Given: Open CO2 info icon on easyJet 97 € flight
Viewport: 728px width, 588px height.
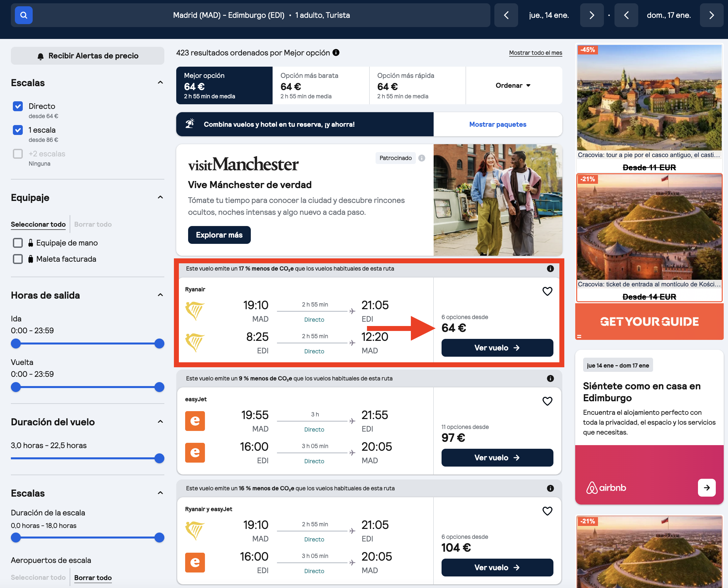Looking at the screenshot, I should pyautogui.click(x=550, y=378).
